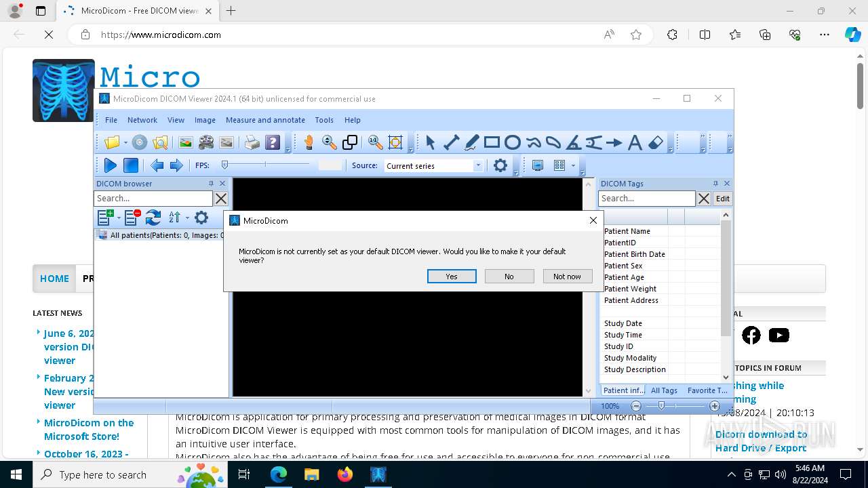This screenshot has width=868, height=488.
Task: Click No in the MicroDicom dialog
Action: pos(509,277)
